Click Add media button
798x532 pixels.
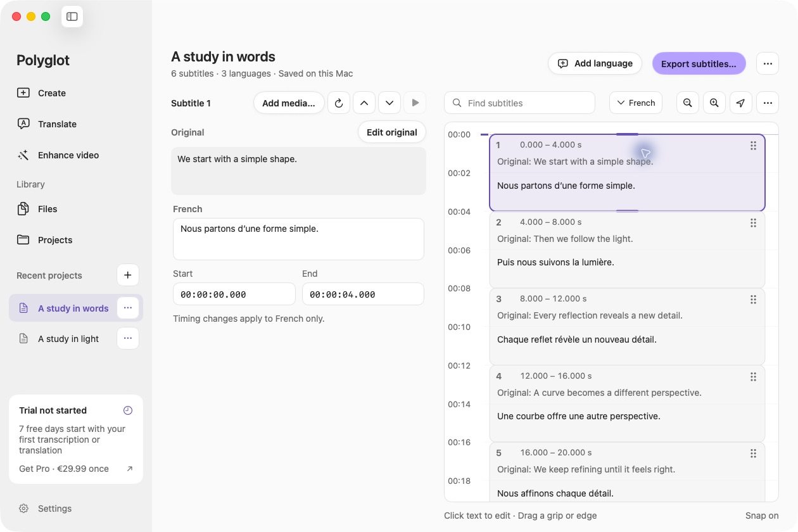click(x=289, y=103)
